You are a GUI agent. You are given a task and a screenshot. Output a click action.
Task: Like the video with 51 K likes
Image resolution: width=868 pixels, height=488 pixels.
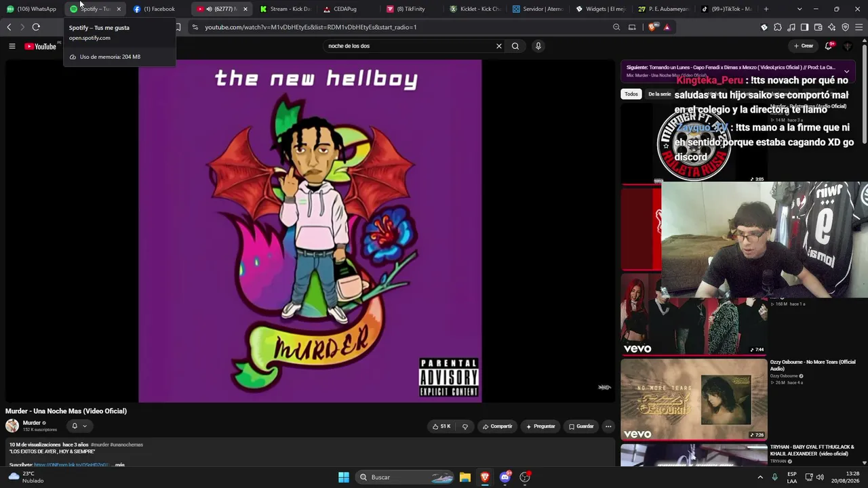[441, 426]
